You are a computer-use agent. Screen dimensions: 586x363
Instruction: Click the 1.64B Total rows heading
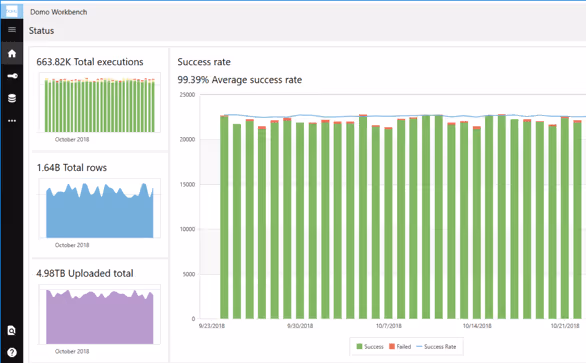[x=71, y=167]
